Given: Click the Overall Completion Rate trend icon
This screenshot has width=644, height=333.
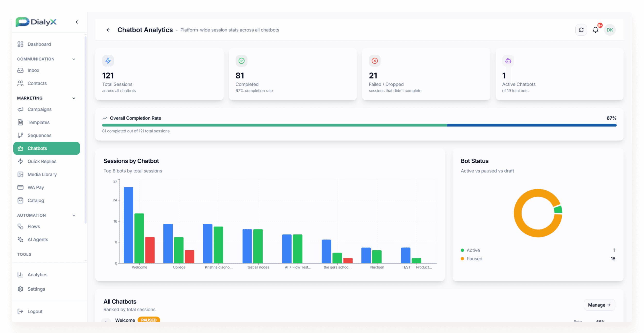Looking at the screenshot, I should [x=105, y=118].
